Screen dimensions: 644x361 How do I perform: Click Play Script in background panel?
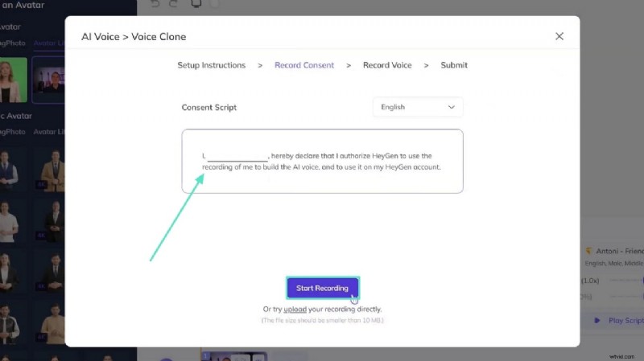618,320
